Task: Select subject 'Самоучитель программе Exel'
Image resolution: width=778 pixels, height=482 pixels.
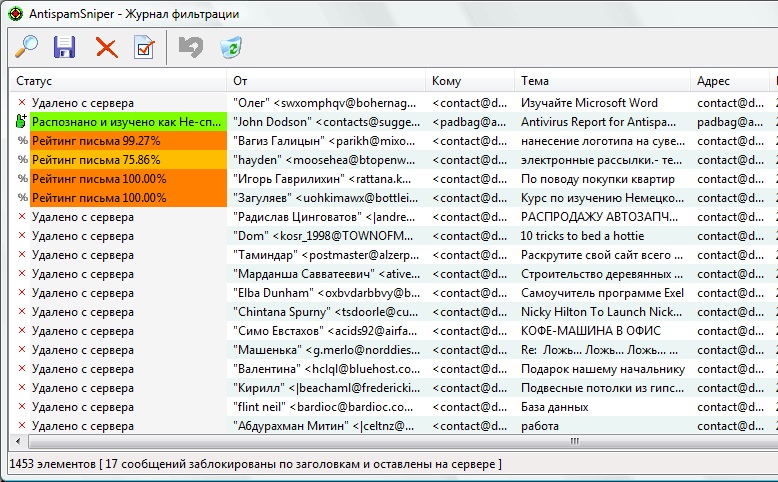Action: (x=602, y=293)
